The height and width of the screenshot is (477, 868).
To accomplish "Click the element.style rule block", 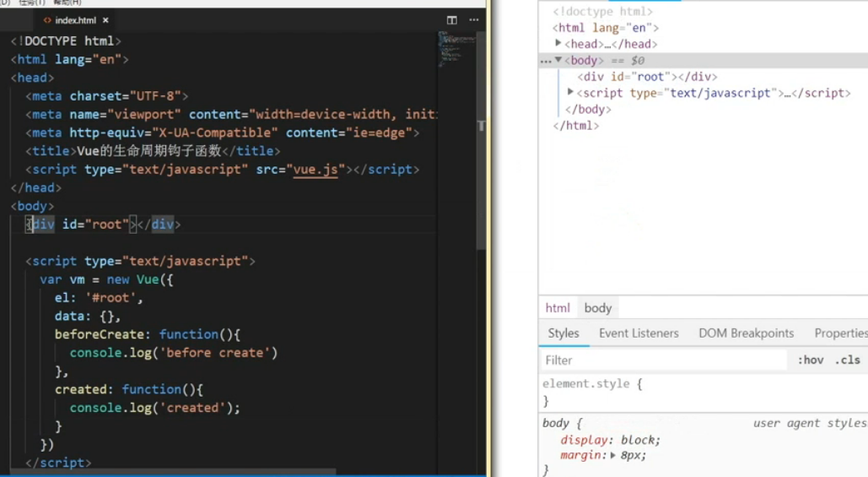I will click(703, 392).
